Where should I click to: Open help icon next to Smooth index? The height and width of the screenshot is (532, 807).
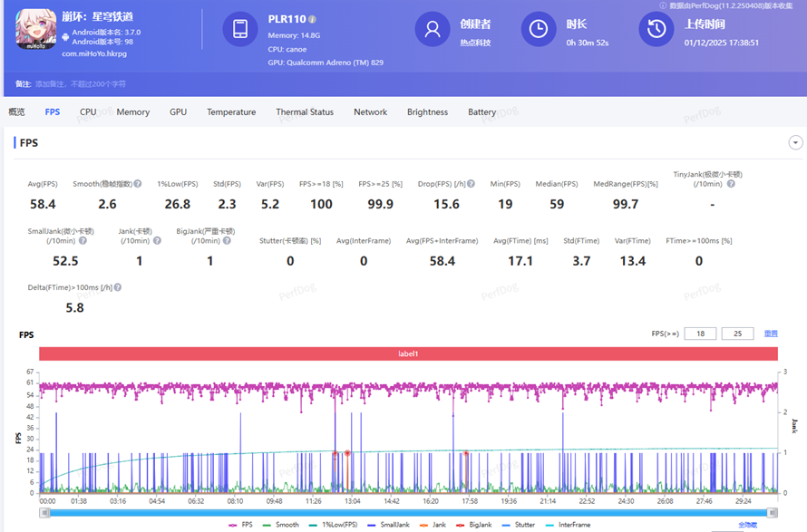(x=139, y=184)
